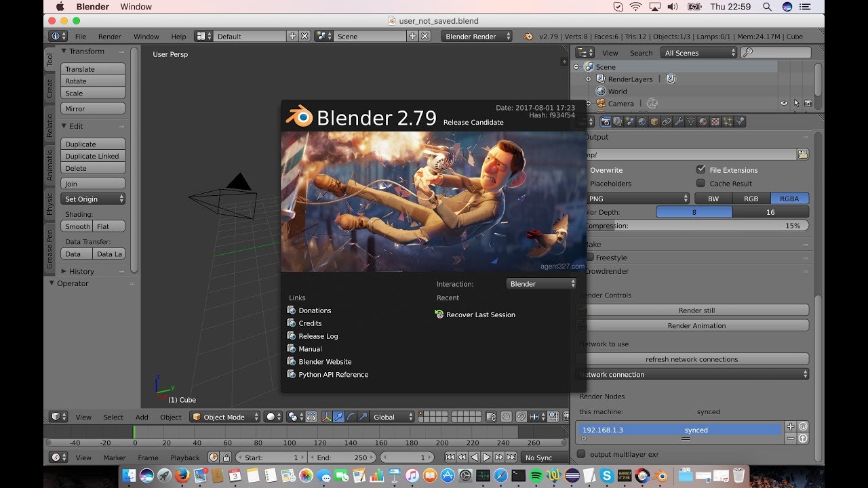Open the Object Mode dropdown

[224, 417]
